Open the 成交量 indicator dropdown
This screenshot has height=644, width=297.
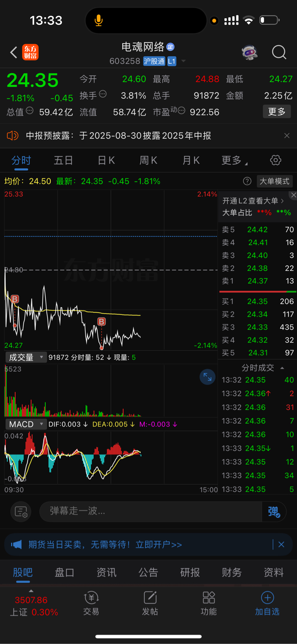pyautogui.click(x=26, y=357)
